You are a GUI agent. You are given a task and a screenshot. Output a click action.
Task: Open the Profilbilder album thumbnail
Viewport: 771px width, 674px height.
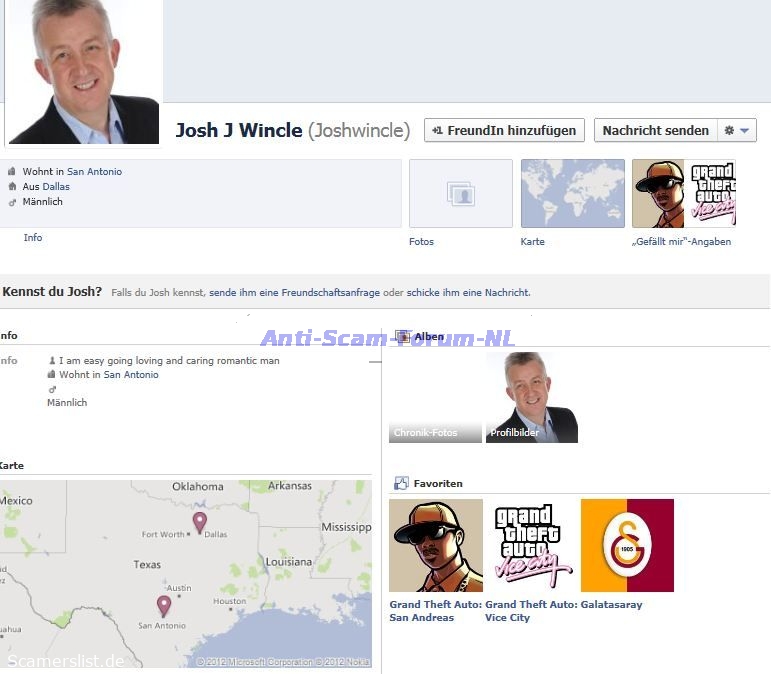coord(531,398)
